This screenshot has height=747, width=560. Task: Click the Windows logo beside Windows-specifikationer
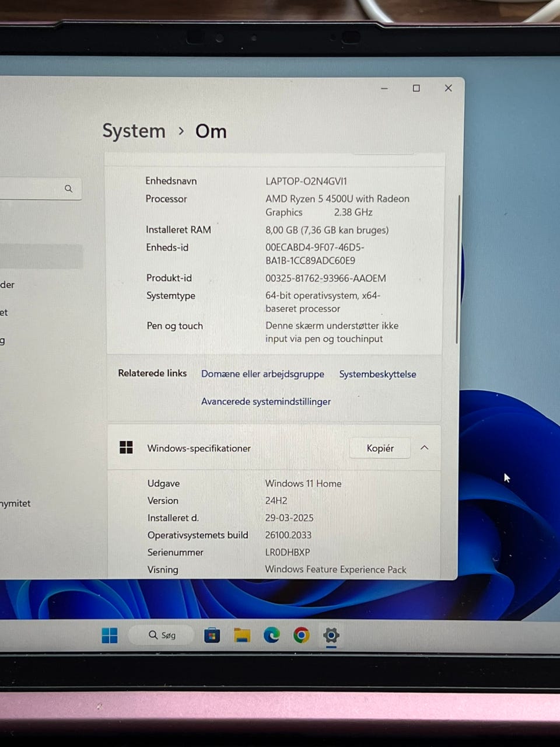(126, 448)
